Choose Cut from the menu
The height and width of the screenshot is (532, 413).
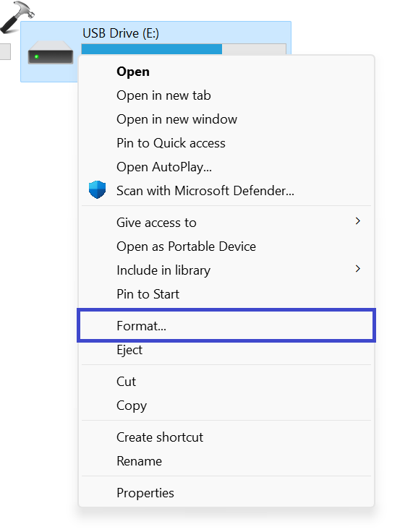pyautogui.click(x=226, y=382)
